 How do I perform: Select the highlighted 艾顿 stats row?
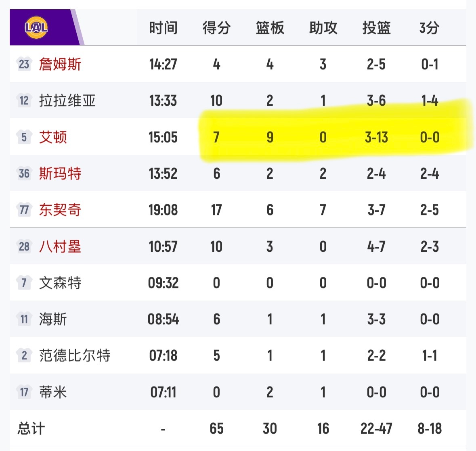coord(323,137)
